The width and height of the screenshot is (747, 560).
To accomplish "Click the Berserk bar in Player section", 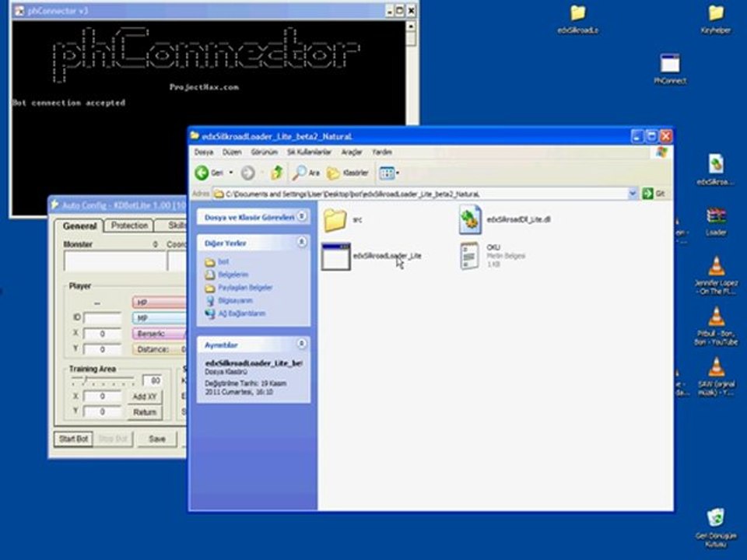I will tap(159, 334).
